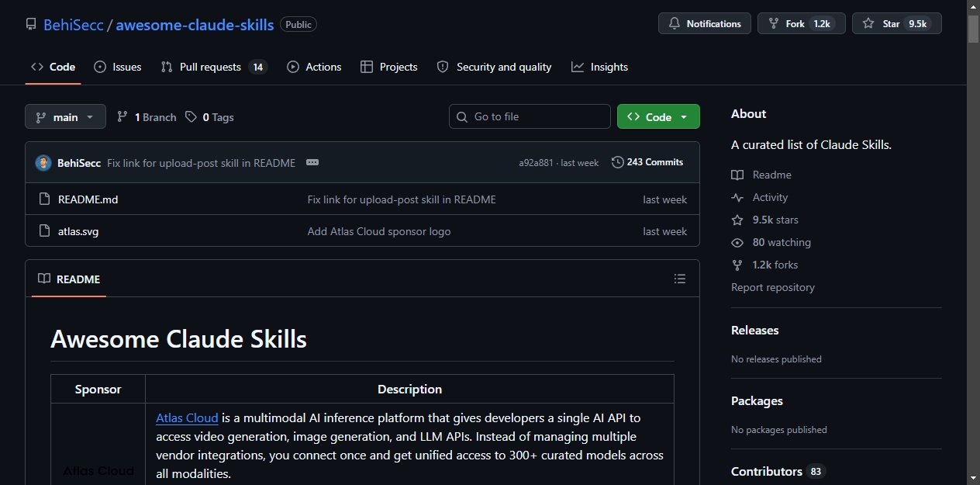The width and height of the screenshot is (980, 485).
Task: Open the green Code dropdown button
Action: point(658,116)
